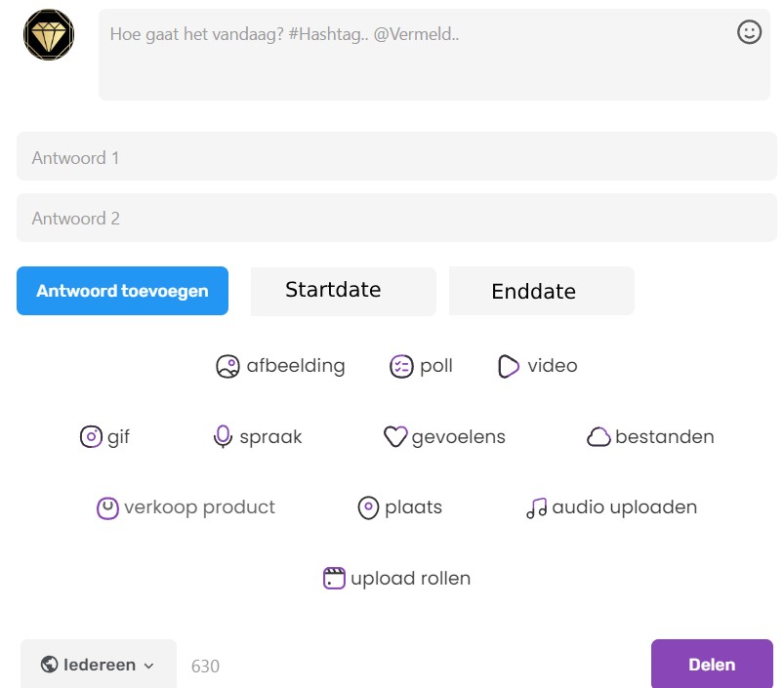Click the Antwoord toevoegen button
The height and width of the screenshot is (688, 784).
[122, 291]
